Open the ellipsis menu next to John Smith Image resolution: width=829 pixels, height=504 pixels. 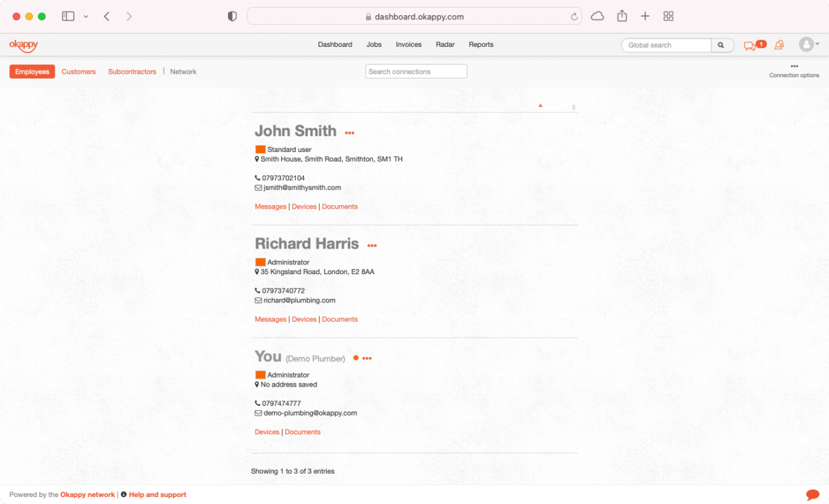point(349,133)
